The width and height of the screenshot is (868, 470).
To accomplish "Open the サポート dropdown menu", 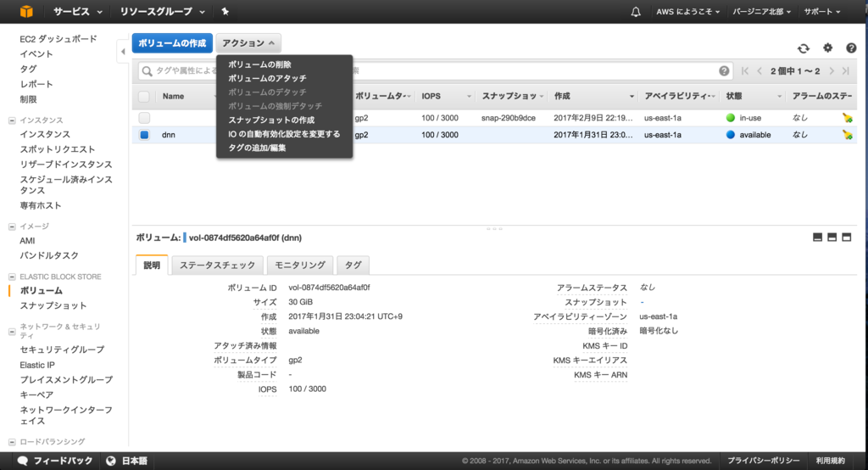I will tap(822, 11).
